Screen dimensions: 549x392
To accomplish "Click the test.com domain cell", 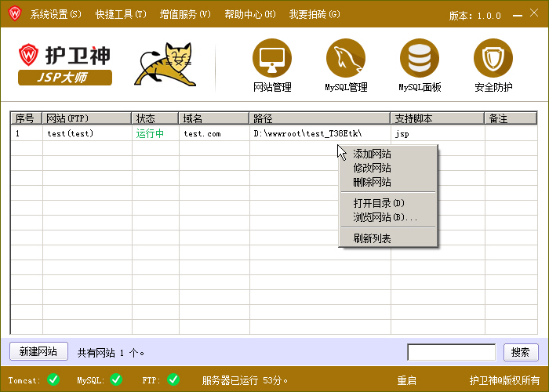I will (x=214, y=133).
